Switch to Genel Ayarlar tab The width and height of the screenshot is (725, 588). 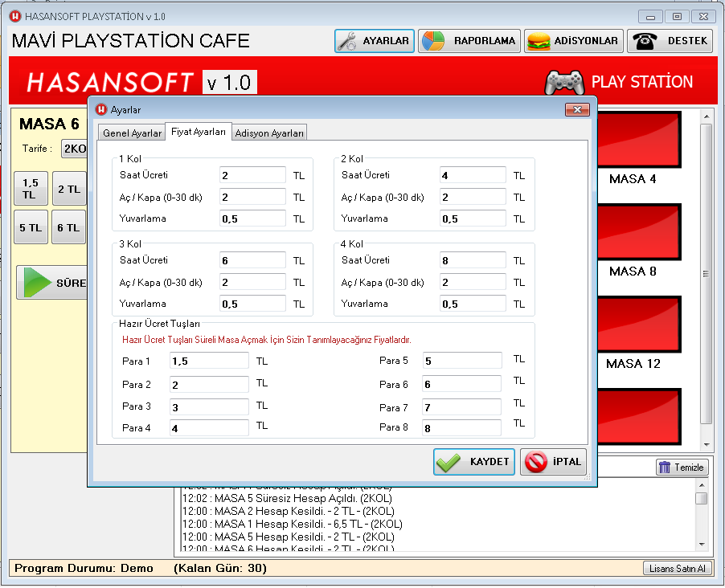pos(132,133)
